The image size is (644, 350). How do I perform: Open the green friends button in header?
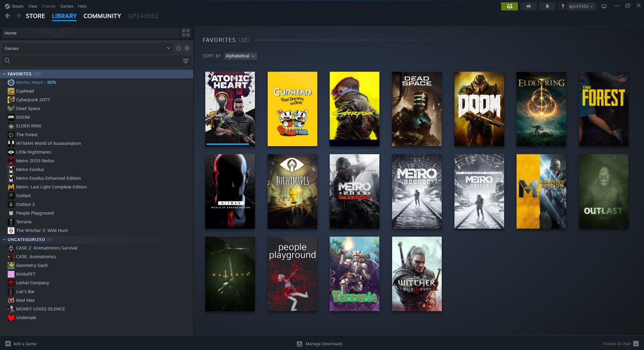coord(509,6)
